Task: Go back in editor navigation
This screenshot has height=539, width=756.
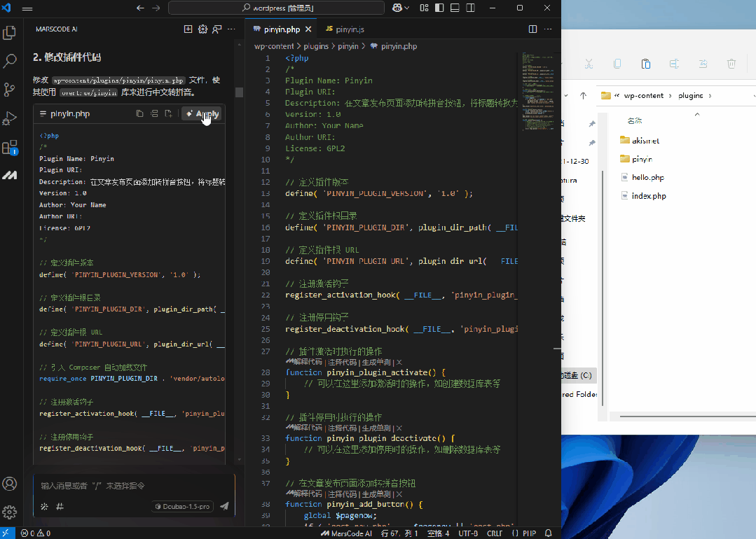Action: click(140, 8)
